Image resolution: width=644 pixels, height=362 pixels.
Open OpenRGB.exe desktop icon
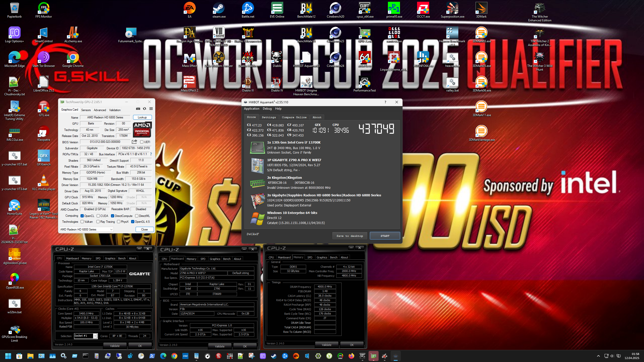coord(15,281)
